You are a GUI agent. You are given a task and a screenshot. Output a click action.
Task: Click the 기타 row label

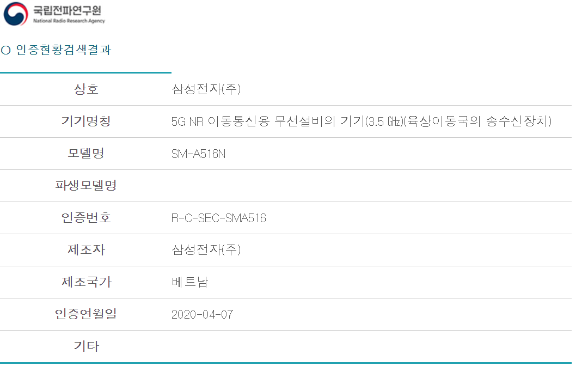pyautogui.click(x=86, y=346)
